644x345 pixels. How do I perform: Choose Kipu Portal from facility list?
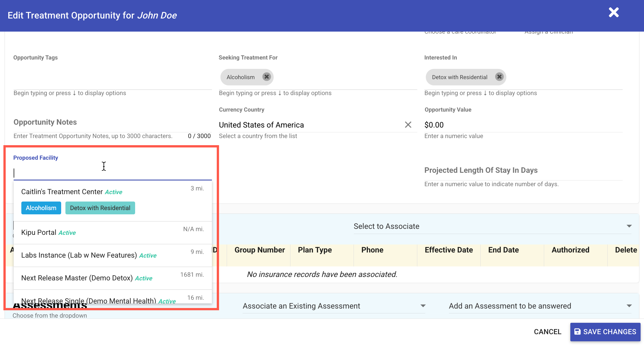coord(39,233)
